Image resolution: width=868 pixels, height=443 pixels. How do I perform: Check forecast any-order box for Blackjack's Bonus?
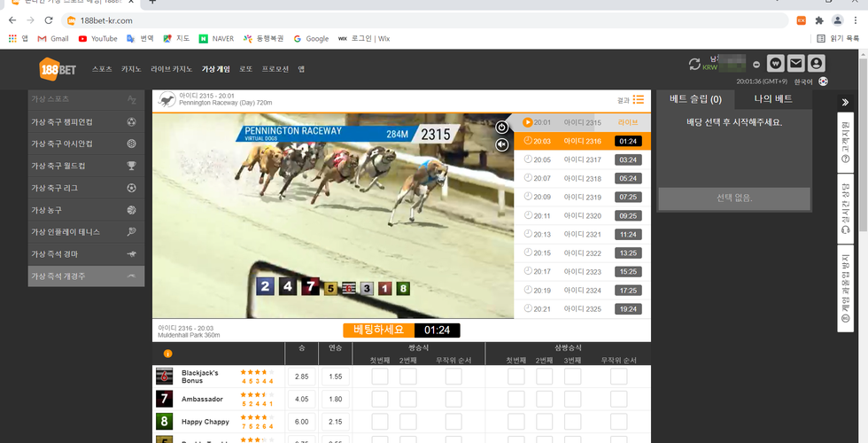453,377
